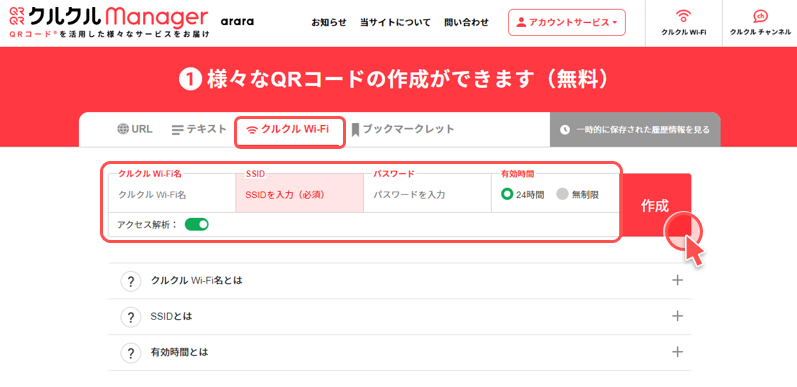797x387 pixels.
Task: Expand the SSIDとは section
Action: point(400,317)
